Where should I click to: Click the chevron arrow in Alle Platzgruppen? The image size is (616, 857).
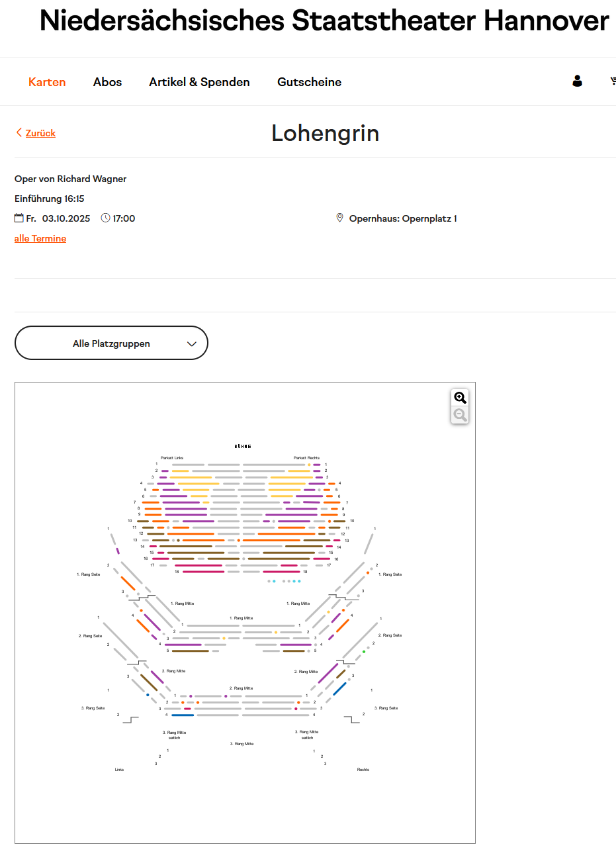coord(192,343)
